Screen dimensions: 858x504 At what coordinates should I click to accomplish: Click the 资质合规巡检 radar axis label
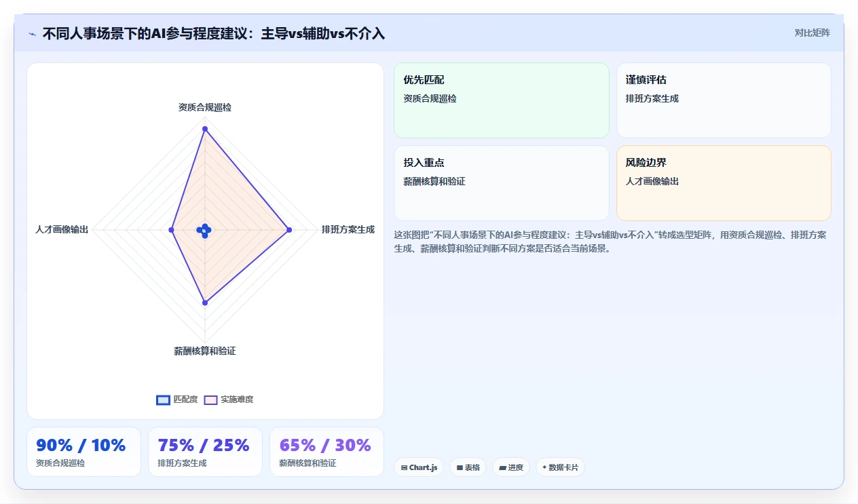tap(205, 107)
